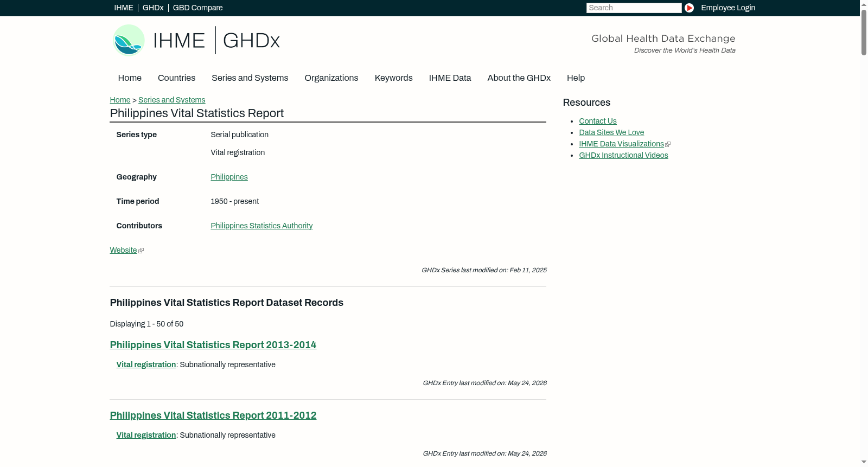Click 'Vital registration' series type value
The height and width of the screenshot is (467, 868).
coord(238,152)
